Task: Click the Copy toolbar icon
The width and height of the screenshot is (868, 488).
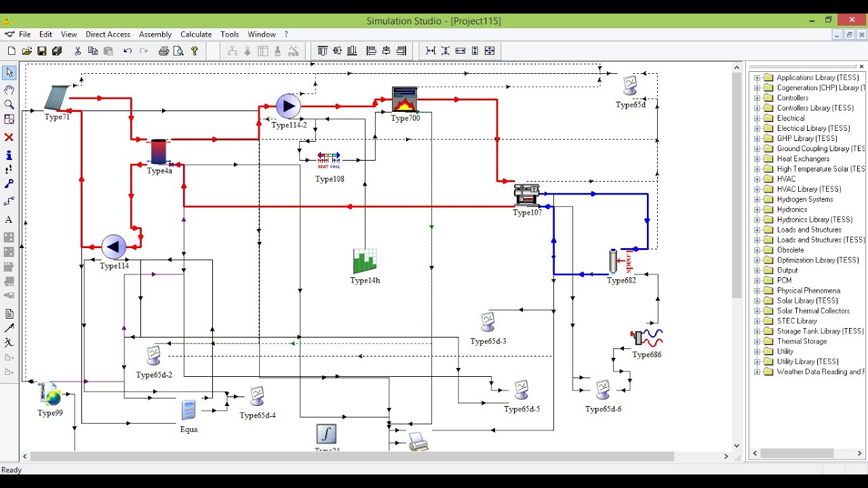Action: pos(93,51)
